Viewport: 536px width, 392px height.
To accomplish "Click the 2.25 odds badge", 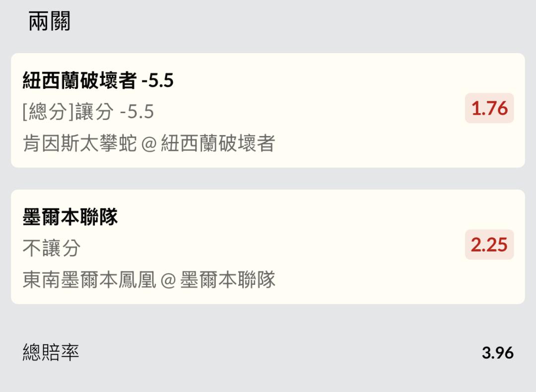I will pyautogui.click(x=489, y=245).
